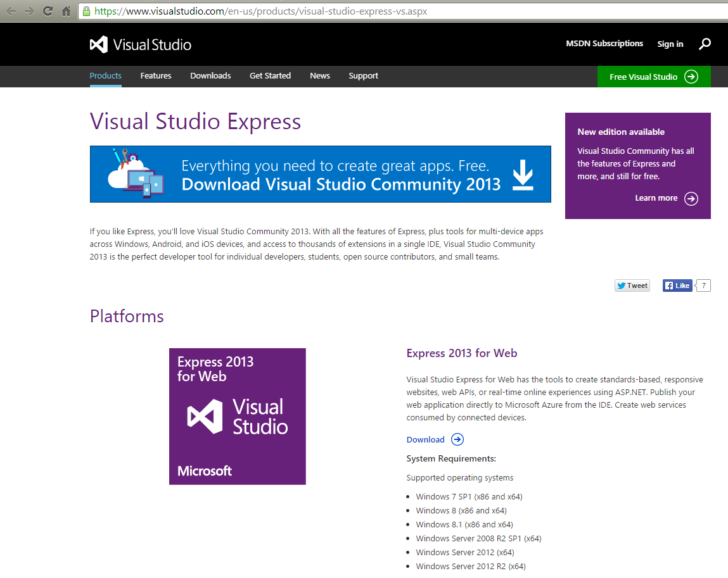Image resolution: width=728 pixels, height=578 pixels.
Task: Click the Windows Server 2012 (x64) item
Action: click(x=465, y=553)
